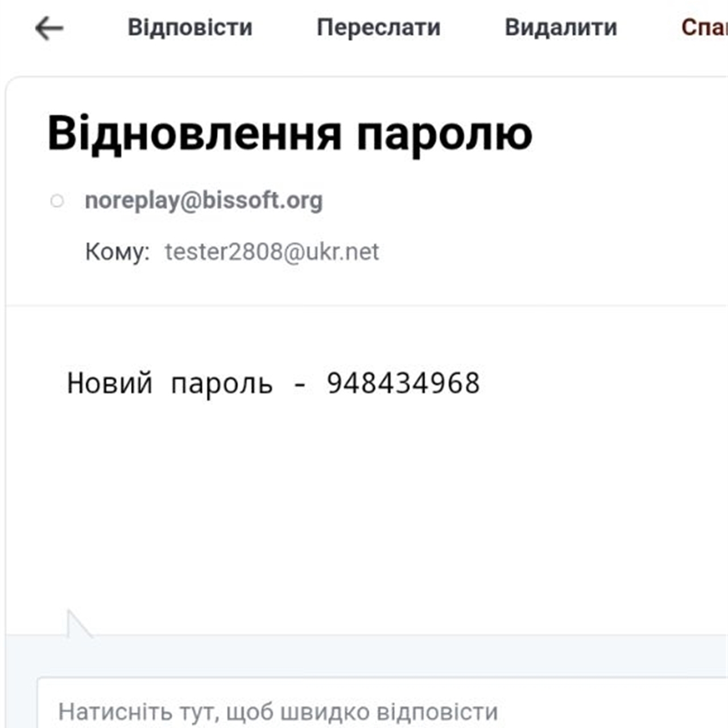
Task: Click the dash before the password number
Action: 300,384
